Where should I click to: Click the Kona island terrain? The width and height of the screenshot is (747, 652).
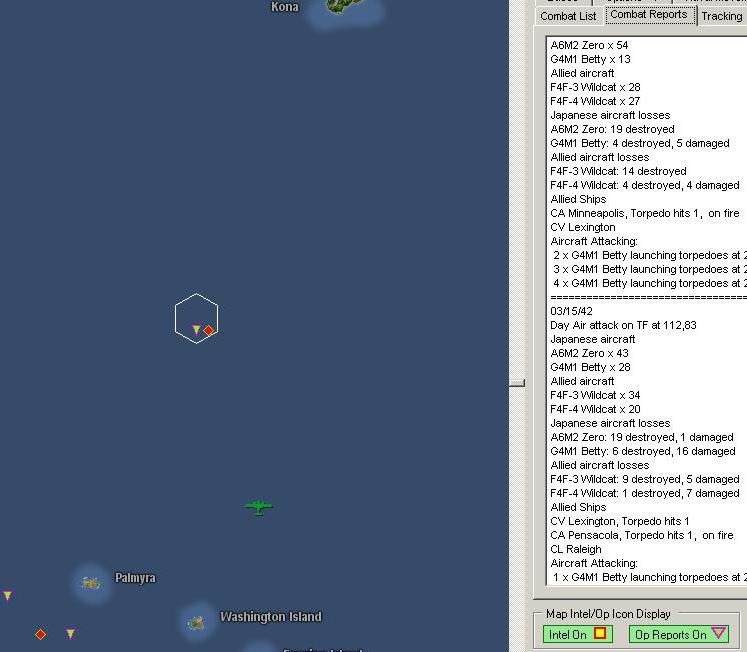pos(343,7)
